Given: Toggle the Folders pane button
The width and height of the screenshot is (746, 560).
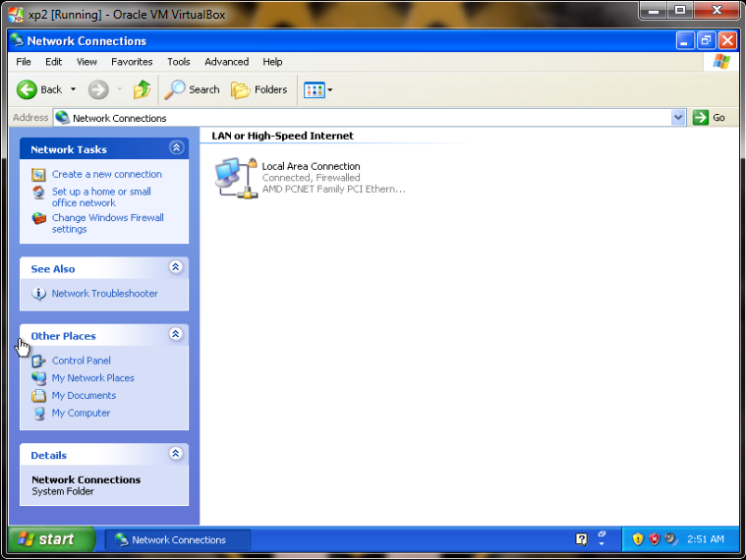Looking at the screenshot, I should [259, 89].
